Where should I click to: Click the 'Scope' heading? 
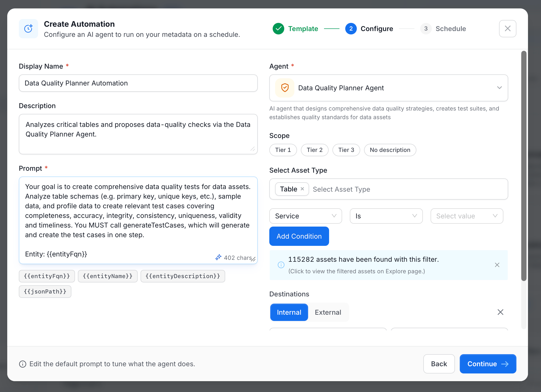click(279, 136)
